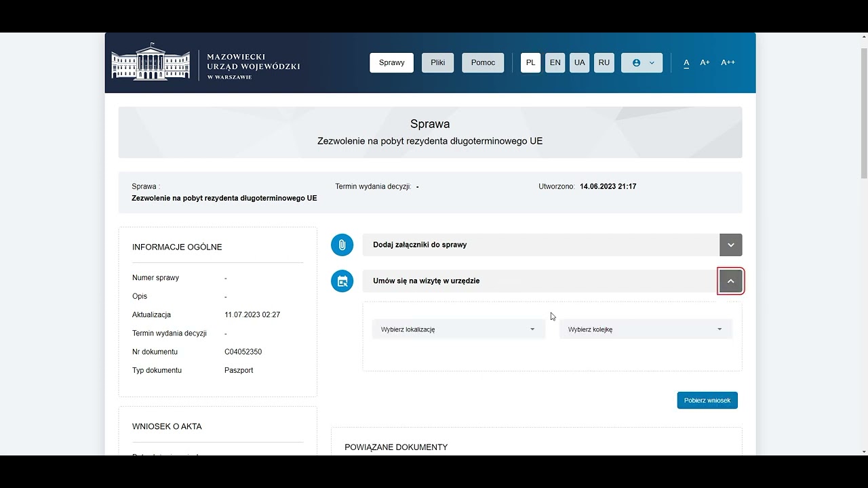Click the Mazowiecki Urząd Wojewódzki logo
The width and height of the screenshot is (868, 488).
coord(206,63)
